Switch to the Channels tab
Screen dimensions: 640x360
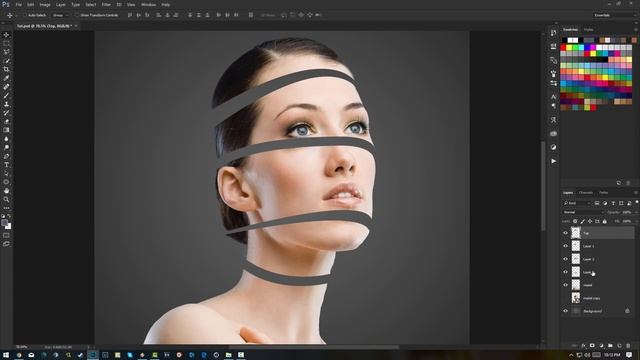pos(586,193)
